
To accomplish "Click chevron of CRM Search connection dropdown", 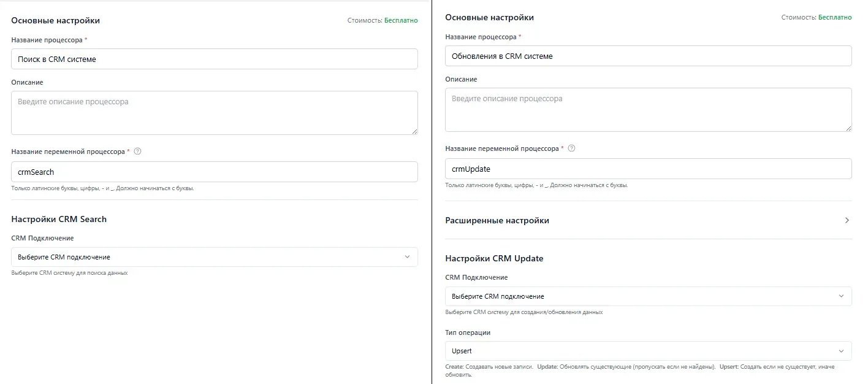I will pyautogui.click(x=407, y=257).
